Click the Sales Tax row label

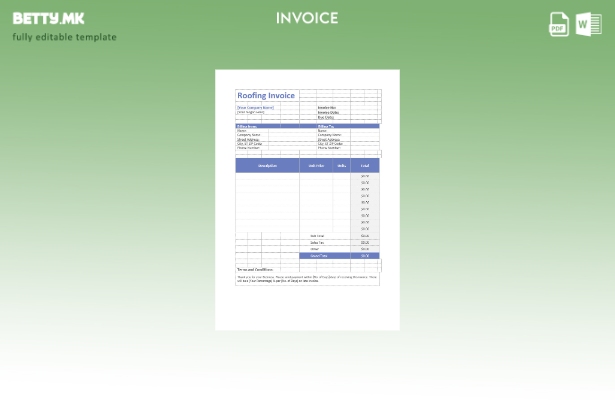pyautogui.click(x=317, y=243)
